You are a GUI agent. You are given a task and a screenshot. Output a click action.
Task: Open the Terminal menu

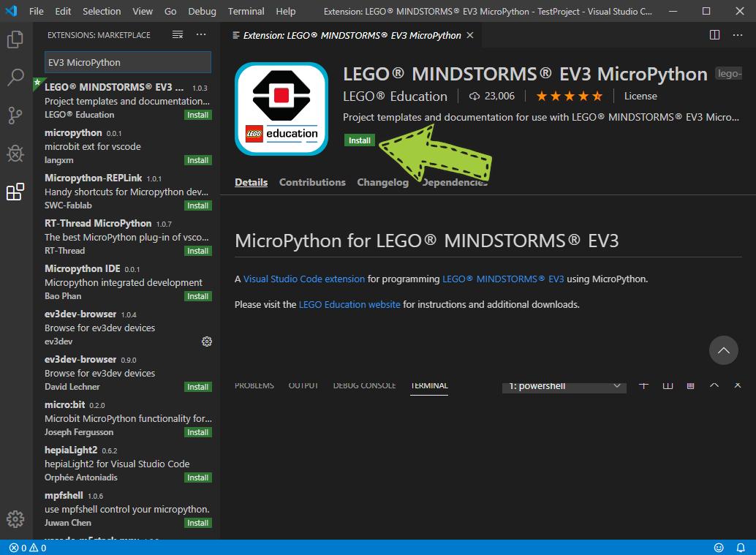(246, 11)
